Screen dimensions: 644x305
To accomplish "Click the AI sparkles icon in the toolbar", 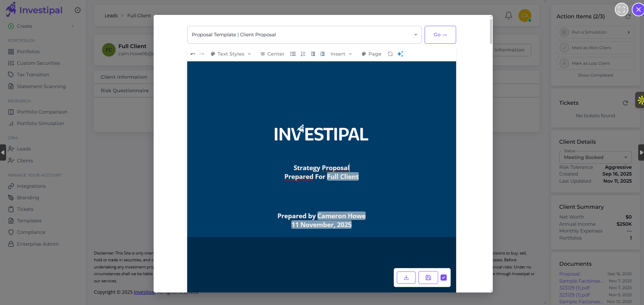I will click(400, 54).
